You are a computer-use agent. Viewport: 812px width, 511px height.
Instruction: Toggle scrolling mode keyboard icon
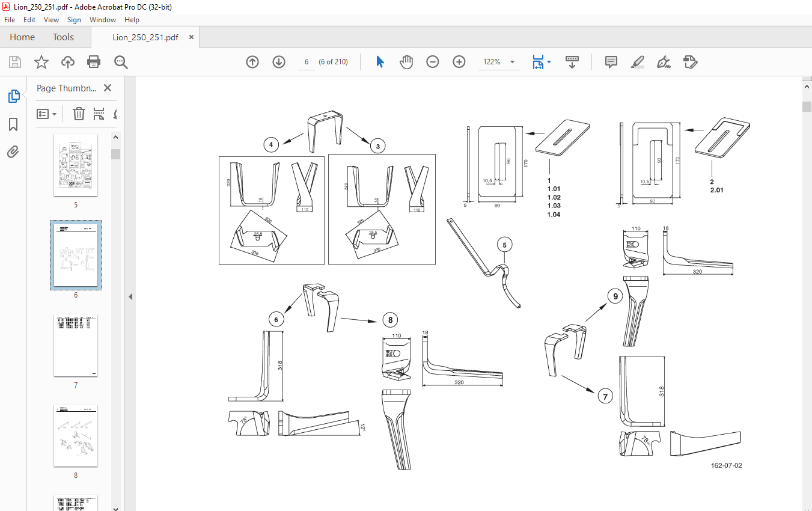point(572,62)
